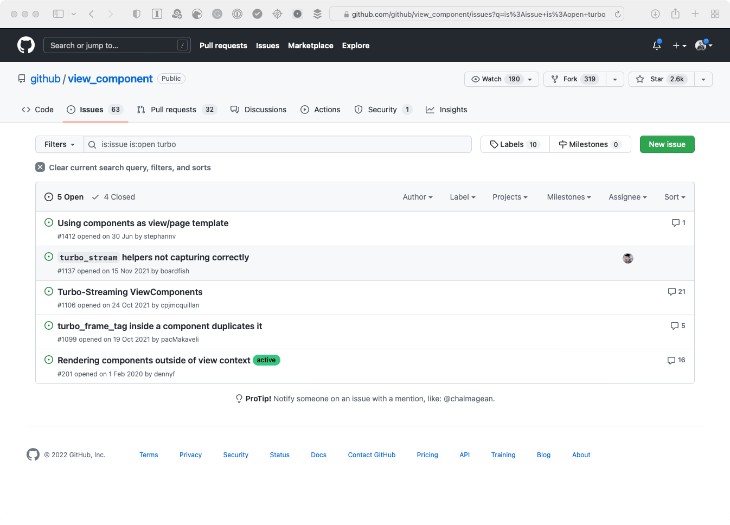Open Safari downloads icon
Screen dimensions: 730x525
pos(655,14)
